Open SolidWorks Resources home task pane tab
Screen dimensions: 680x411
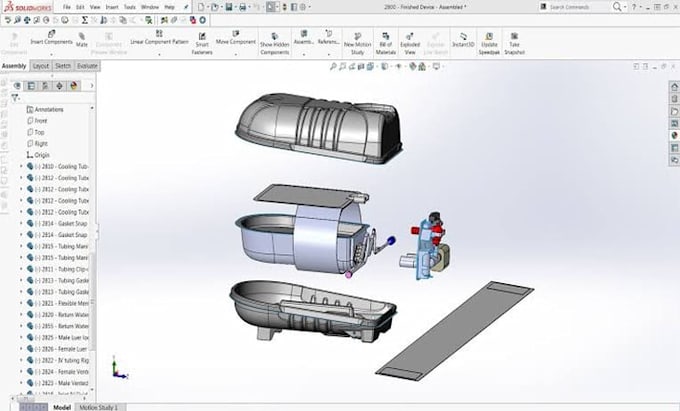click(674, 87)
